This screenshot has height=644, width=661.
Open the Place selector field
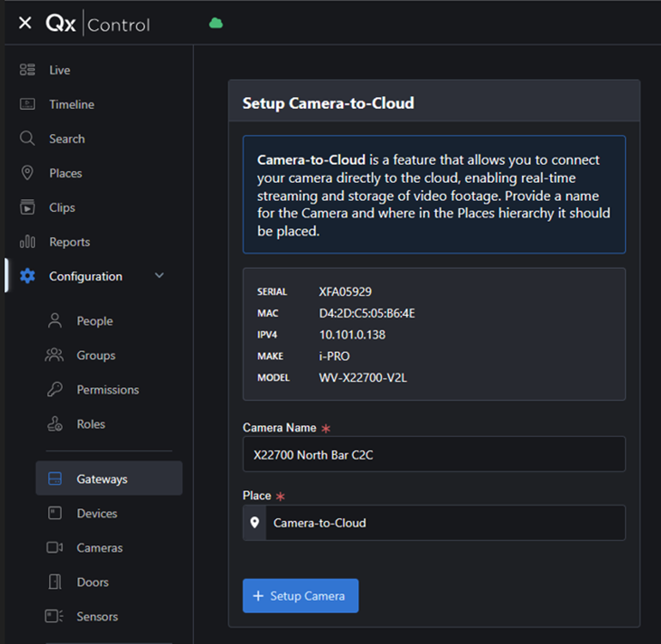tap(444, 522)
